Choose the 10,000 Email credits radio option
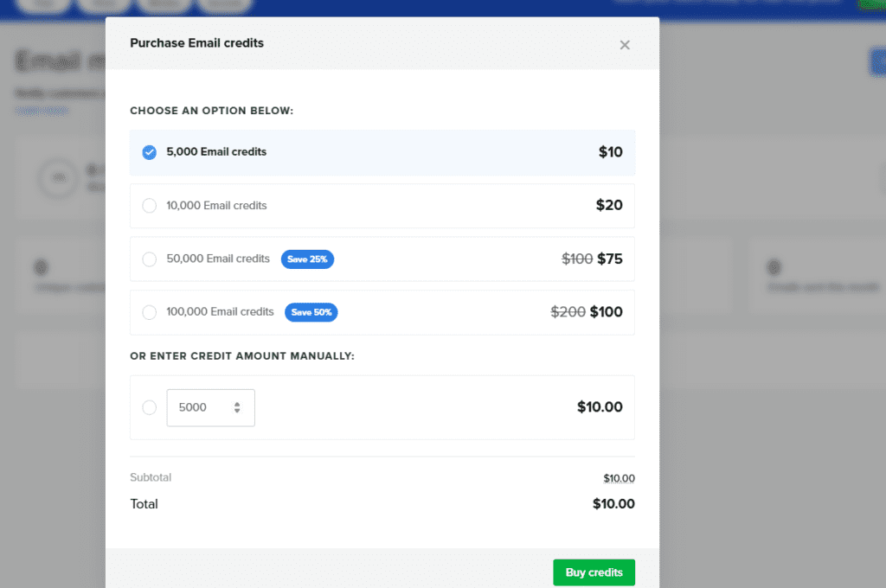This screenshot has height=588, width=886. (x=150, y=206)
